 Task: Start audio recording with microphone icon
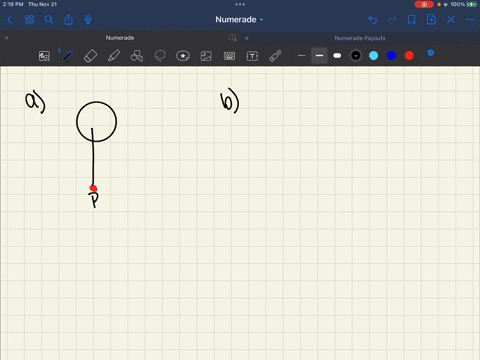(x=88, y=20)
